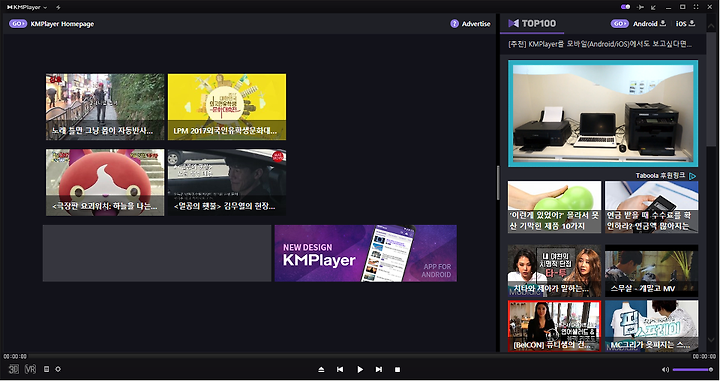Click the GO button beside Android
Image resolution: width=720 pixels, height=381 pixels.
click(x=619, y=23)
